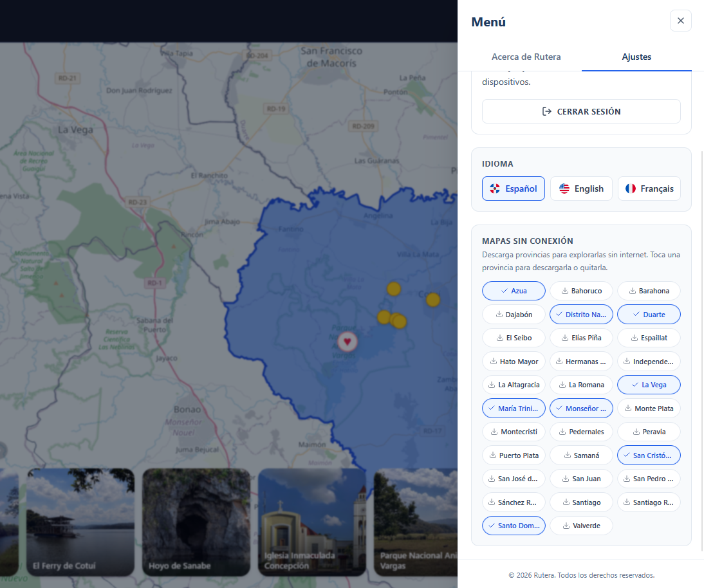
Task: Download the Pedernales province map
Action: [x=582, y=432]
